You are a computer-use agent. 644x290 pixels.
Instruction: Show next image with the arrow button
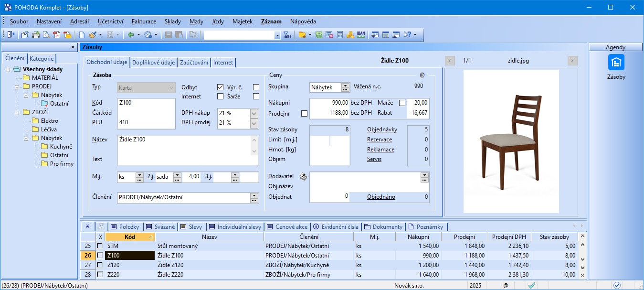572,61
